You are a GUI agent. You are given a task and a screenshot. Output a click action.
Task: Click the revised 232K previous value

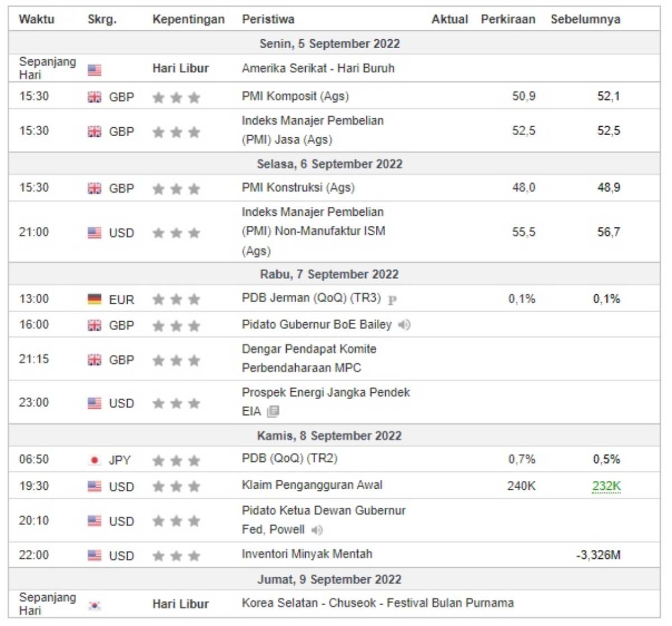606,486
